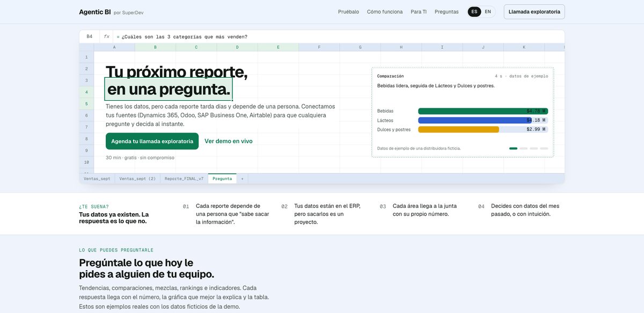
Task: Open the Ver demo en vivo link
Action: point(229,141)
